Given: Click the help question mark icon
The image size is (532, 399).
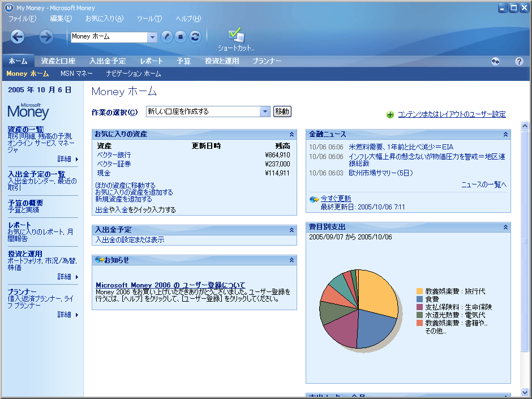Looking at the screenshot, I should click(x=519, y=62).
